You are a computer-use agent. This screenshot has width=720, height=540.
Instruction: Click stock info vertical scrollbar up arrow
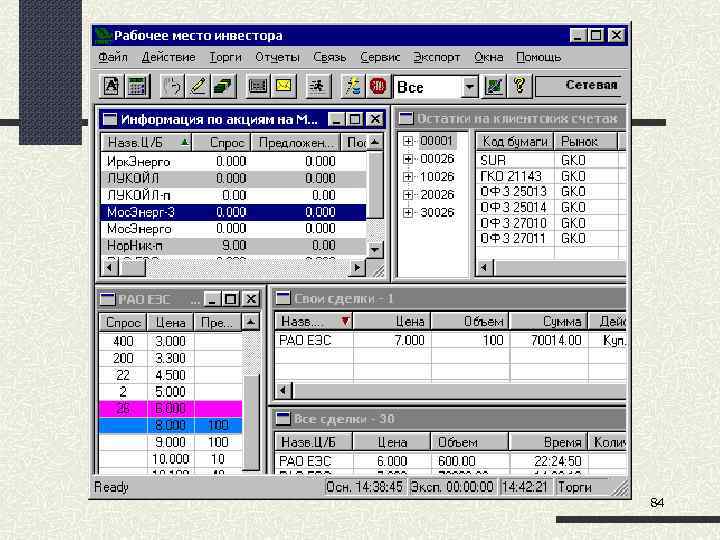(375, 142)
